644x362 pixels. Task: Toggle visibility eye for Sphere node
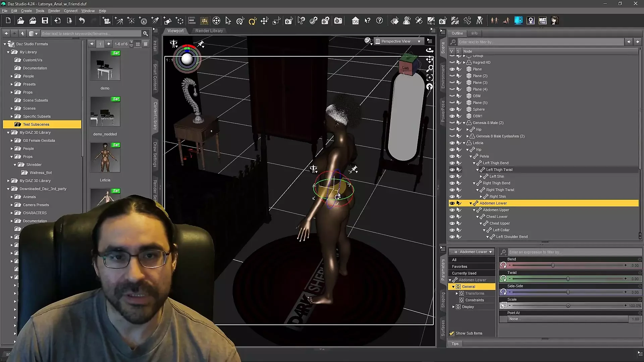452,109
